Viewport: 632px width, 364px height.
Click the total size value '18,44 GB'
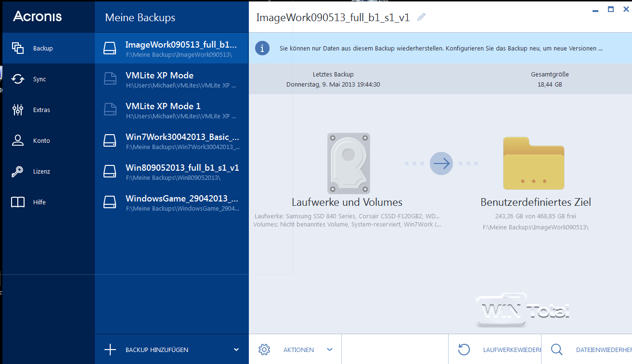point(550,85)
